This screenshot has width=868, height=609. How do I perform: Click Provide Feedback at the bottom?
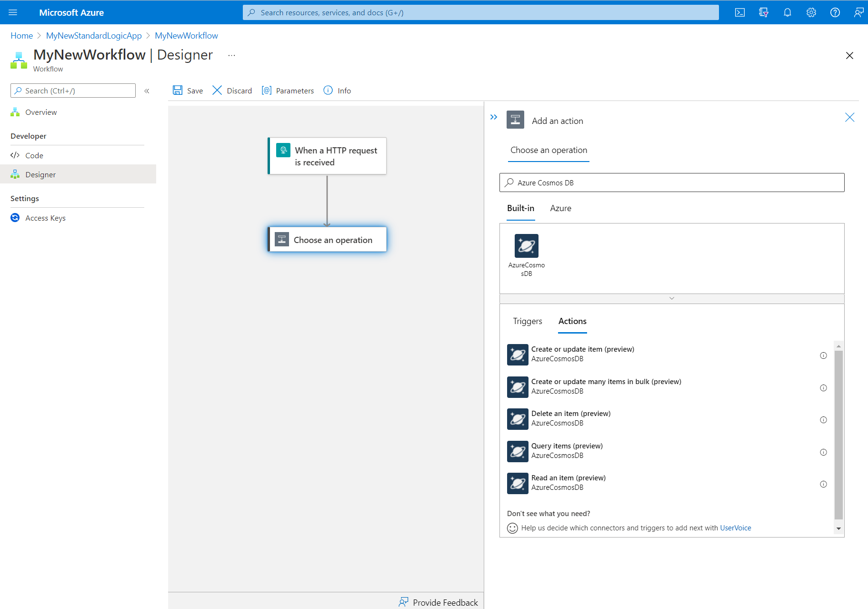click(x=438, y=602)
